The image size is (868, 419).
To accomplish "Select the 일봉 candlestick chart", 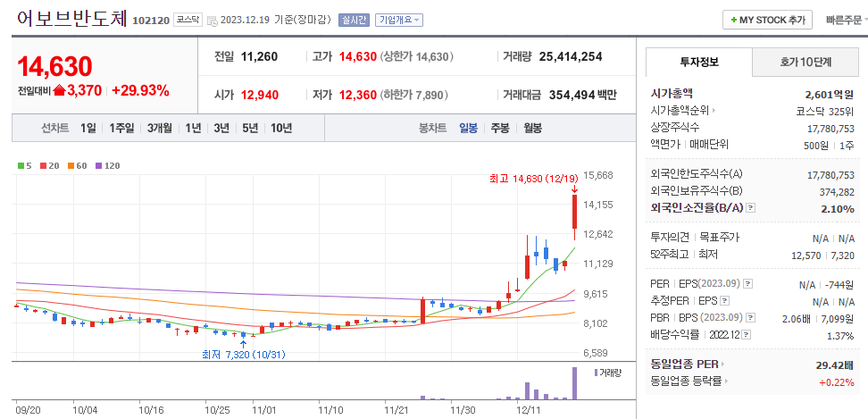I will coord(468,129).
